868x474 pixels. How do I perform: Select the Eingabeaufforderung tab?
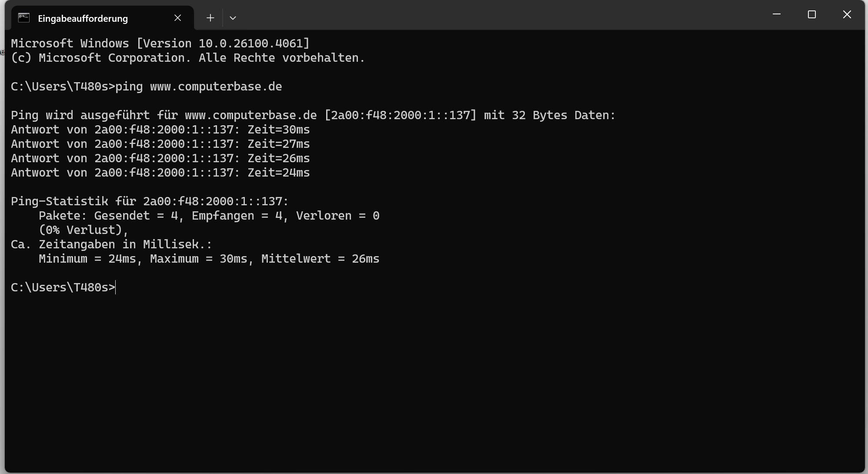(x=83, y=18)
